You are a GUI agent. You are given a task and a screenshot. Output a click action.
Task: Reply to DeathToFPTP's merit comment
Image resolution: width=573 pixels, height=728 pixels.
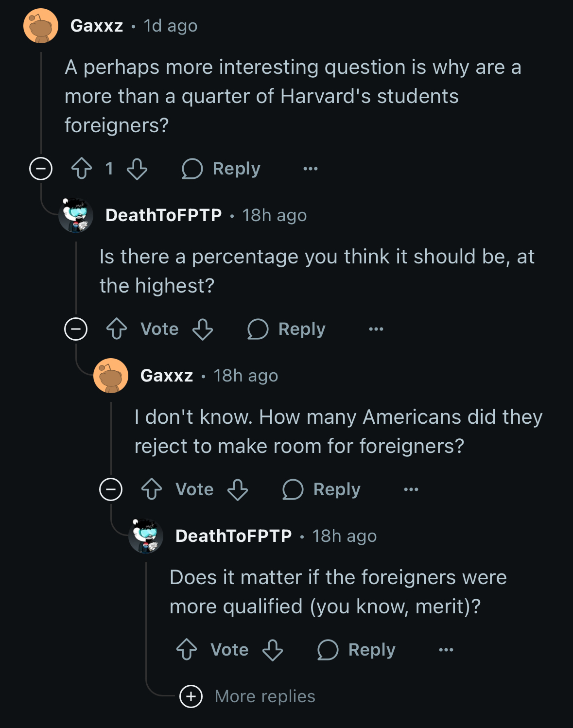tap(357, 650)
